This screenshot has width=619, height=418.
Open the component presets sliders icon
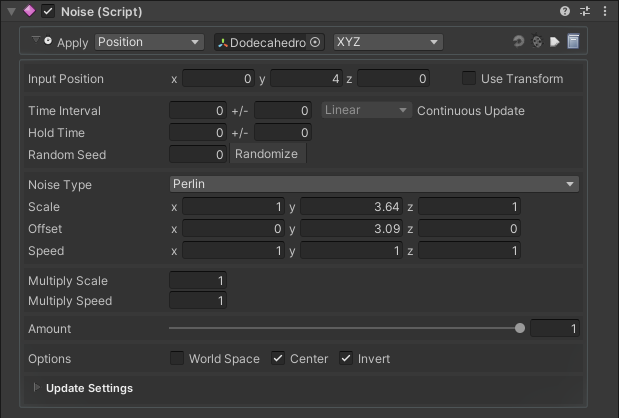[585, 11]
